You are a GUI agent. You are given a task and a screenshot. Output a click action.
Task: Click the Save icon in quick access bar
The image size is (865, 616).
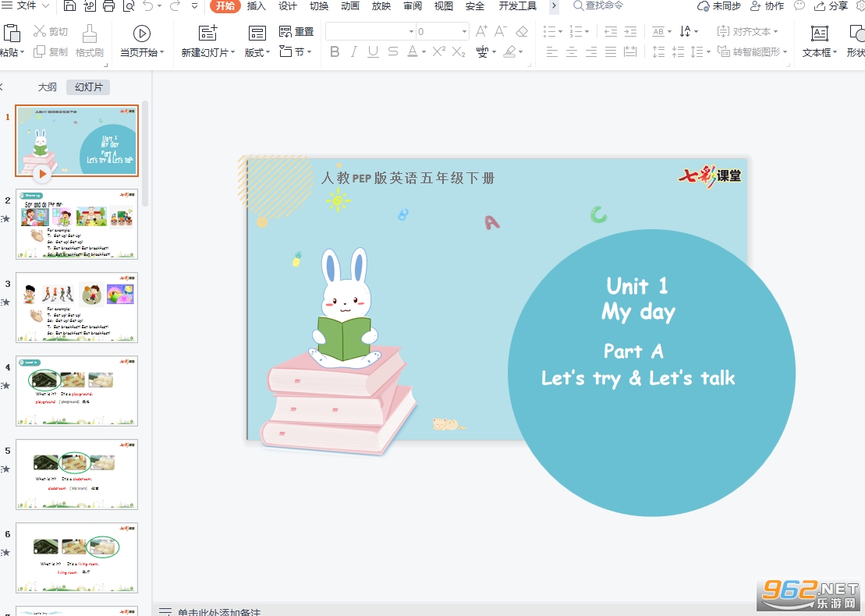69,6
